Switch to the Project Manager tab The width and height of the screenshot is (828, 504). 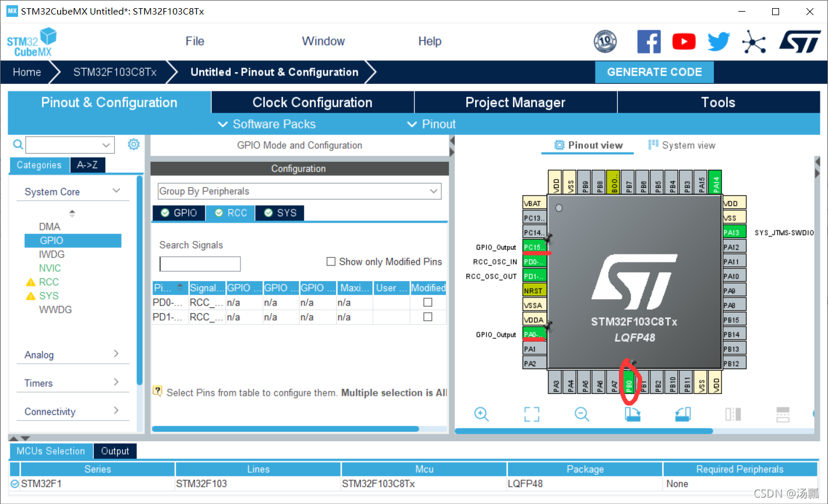coord(515,102)
